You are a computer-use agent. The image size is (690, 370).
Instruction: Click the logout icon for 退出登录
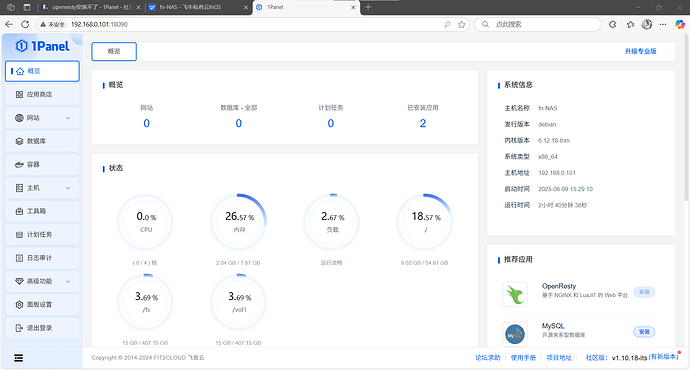click(x=19, y=328)
